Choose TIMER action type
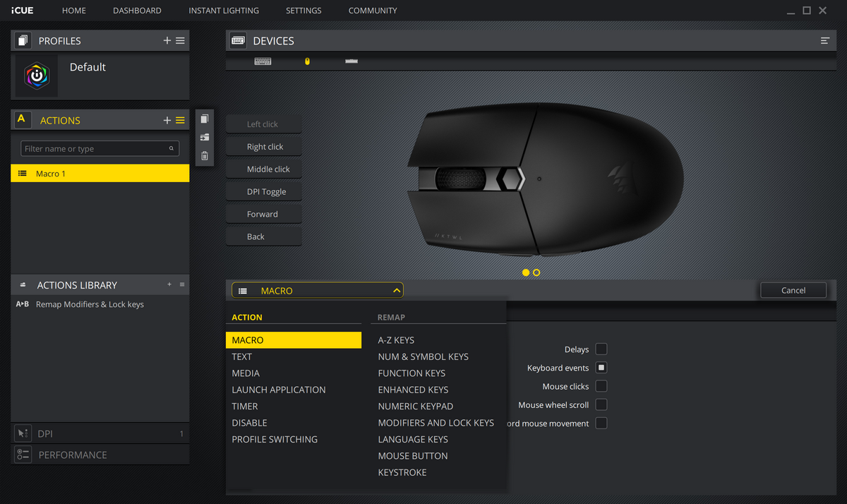Viewport: 847px width, 504px height. tap(245, 407)
